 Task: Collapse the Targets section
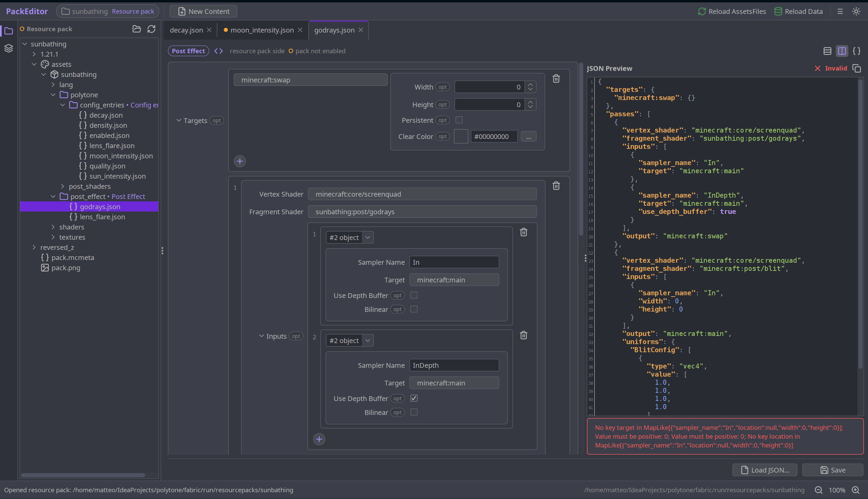(179, 120)
